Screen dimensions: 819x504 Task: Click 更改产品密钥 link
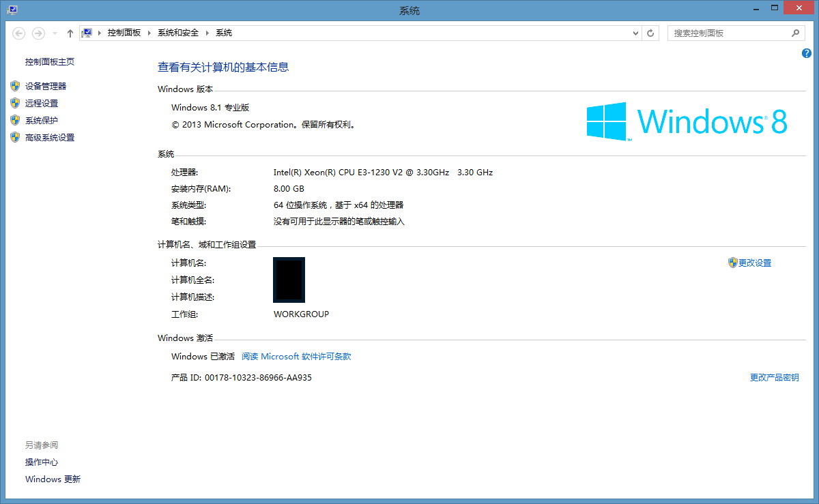tap(775, 377)
